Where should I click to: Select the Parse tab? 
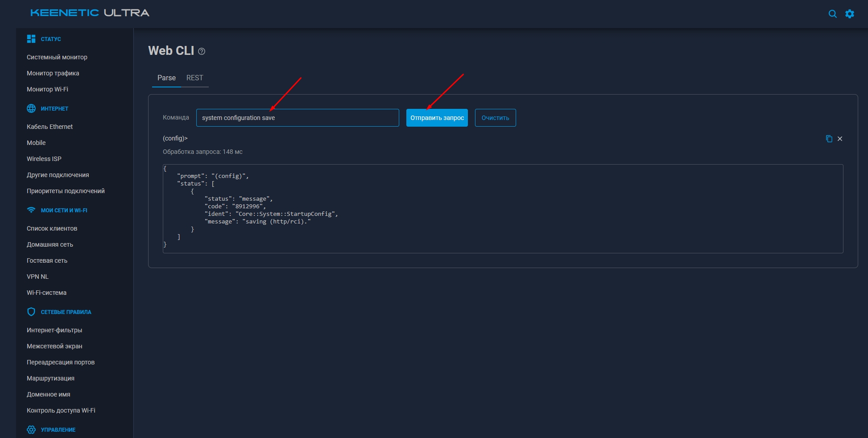(x=166, y=78)
